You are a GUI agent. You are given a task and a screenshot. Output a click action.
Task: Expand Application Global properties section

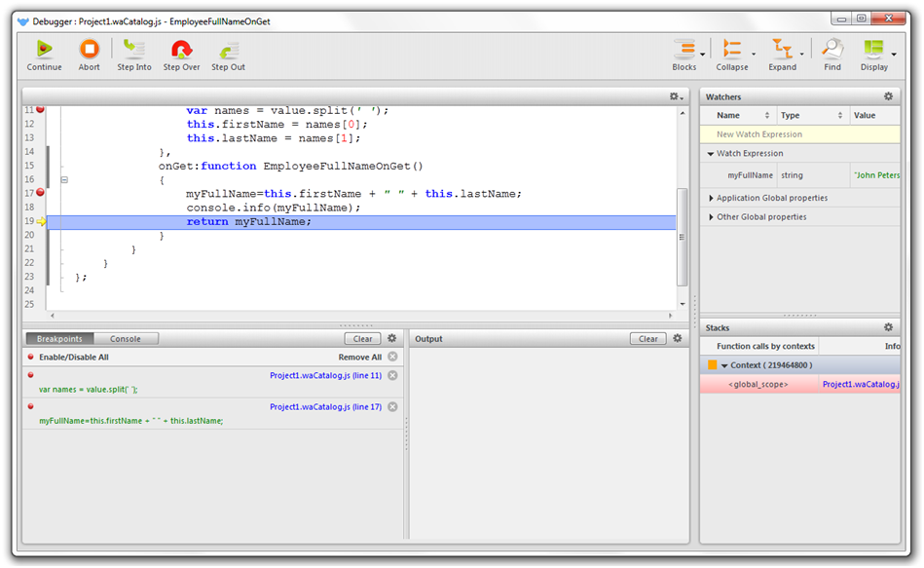click(771, 198)
